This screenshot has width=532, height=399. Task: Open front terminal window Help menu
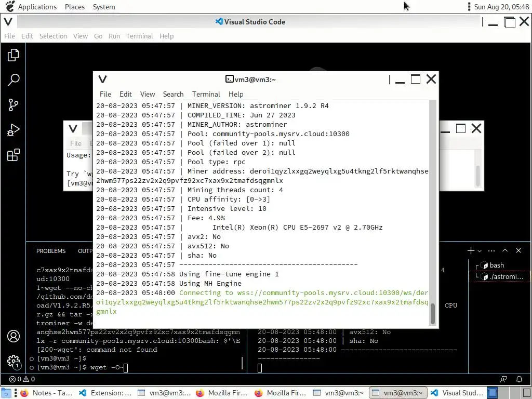coord(236,94)
